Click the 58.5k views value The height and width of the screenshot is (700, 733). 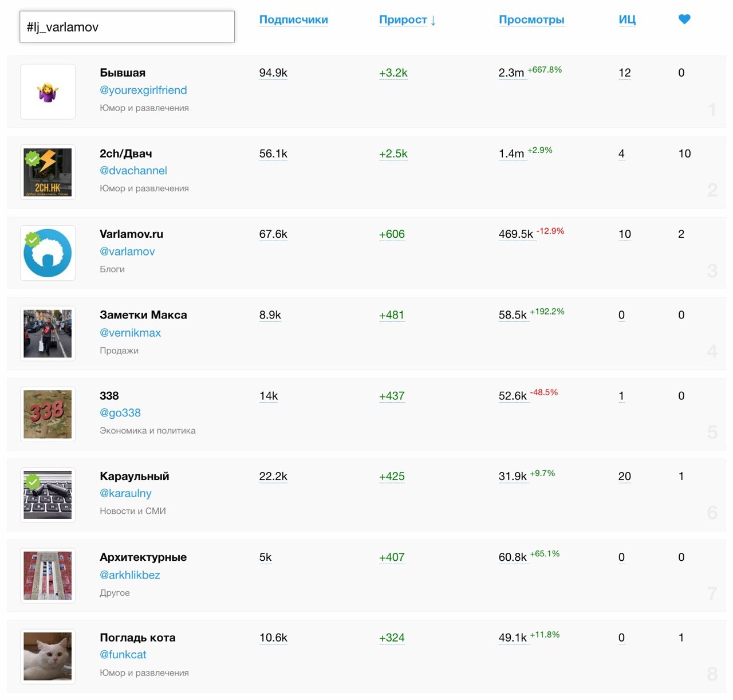[513, 314]
